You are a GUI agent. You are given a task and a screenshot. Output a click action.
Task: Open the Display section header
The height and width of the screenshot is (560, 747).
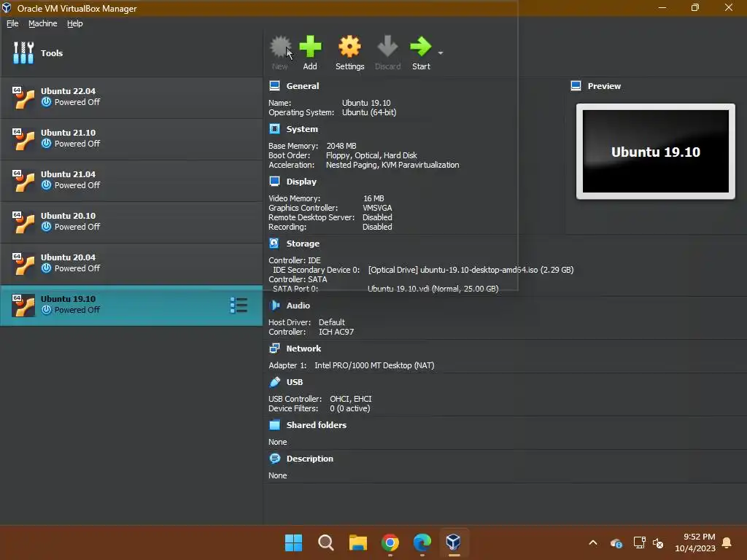coord(301,182)
